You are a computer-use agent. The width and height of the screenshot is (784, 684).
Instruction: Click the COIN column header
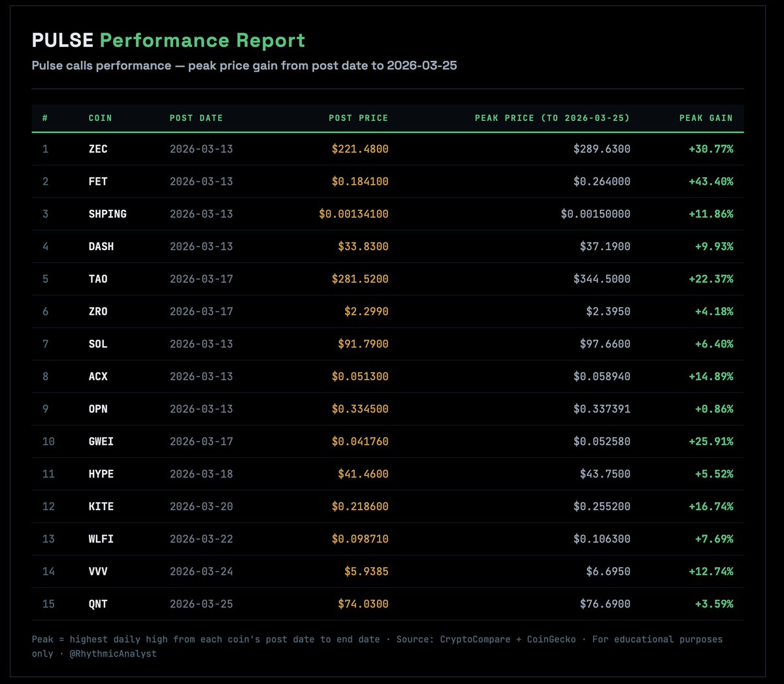[99, 118]
